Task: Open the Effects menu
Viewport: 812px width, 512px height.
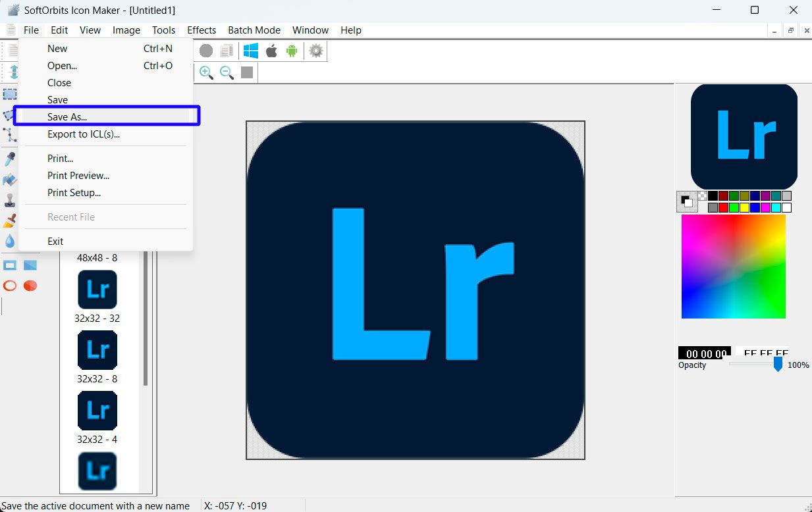Action: coord(202,30)
